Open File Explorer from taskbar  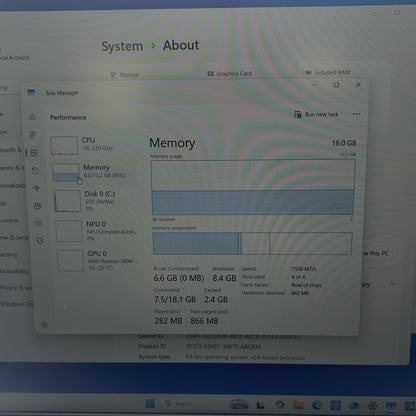[298, 405]
